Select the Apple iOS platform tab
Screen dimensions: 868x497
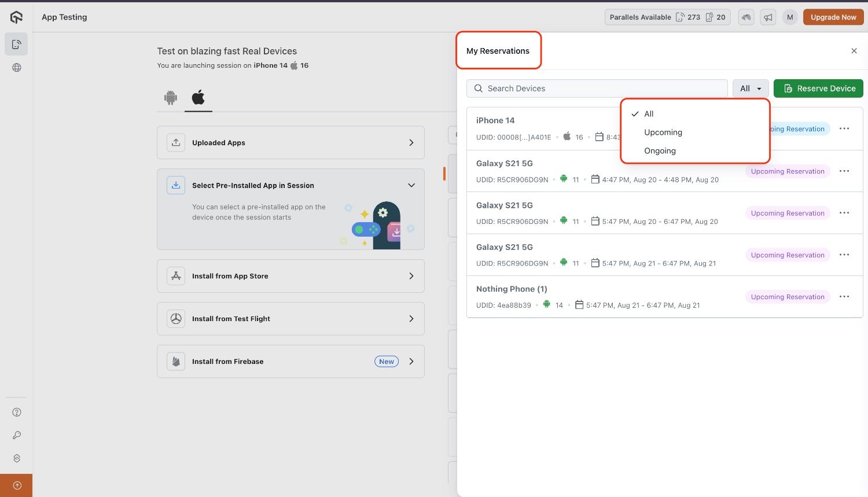[x=198, y=97]
